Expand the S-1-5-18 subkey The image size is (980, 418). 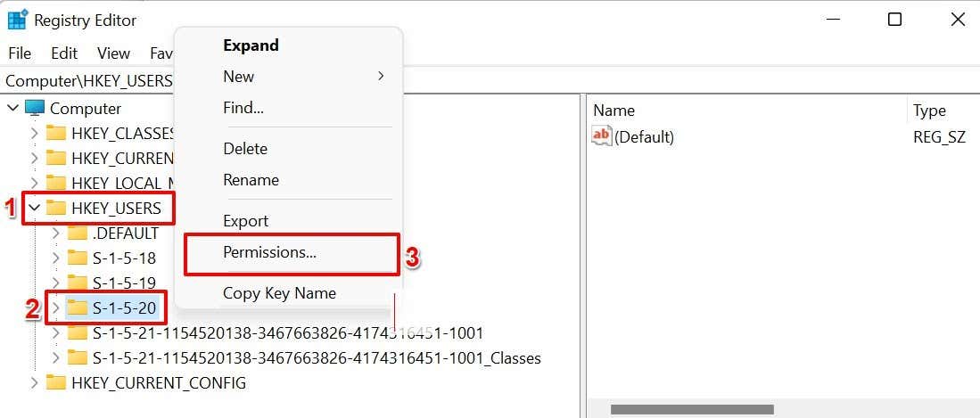pos(55,258)
